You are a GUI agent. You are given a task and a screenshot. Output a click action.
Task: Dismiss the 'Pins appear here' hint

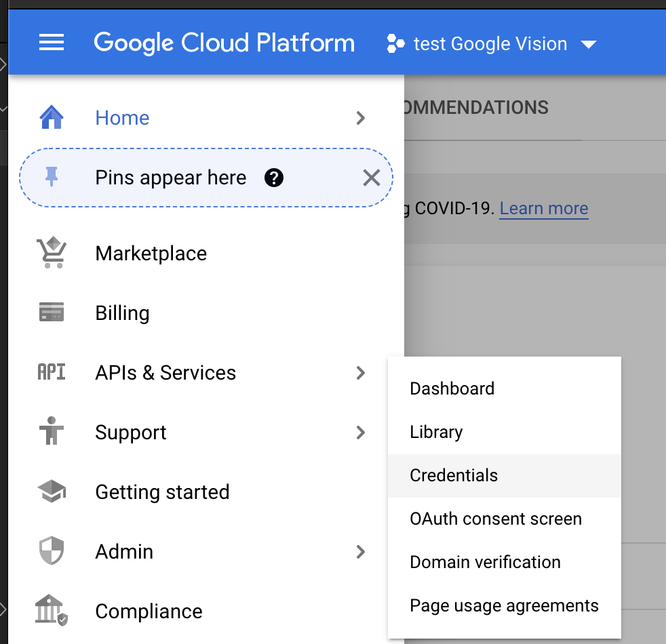point(372,178)
